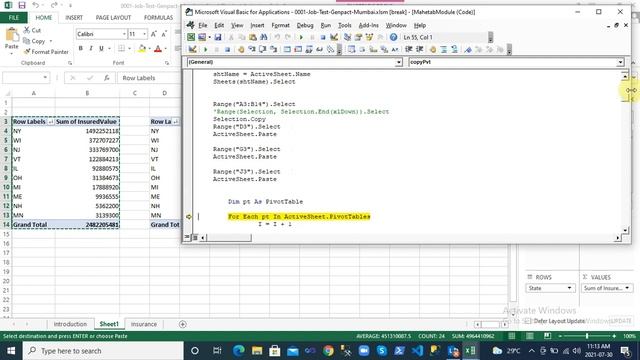Toggle Italic formatting in Excel ribbon
Screen dimensions: 640x360
[91, 49]
